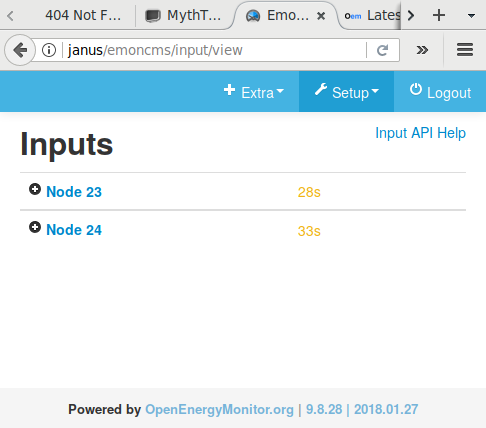486x428 pixels.
Task: Open the Input API Help link
Action: [x=420, y=133]
